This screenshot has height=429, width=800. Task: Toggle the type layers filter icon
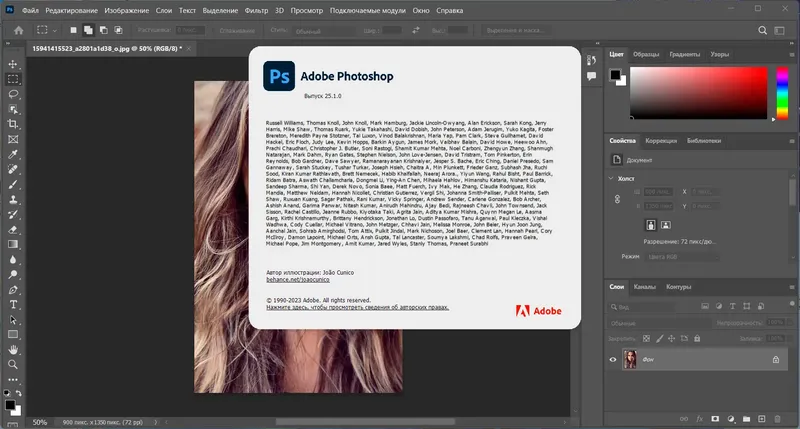coord(733,306)
